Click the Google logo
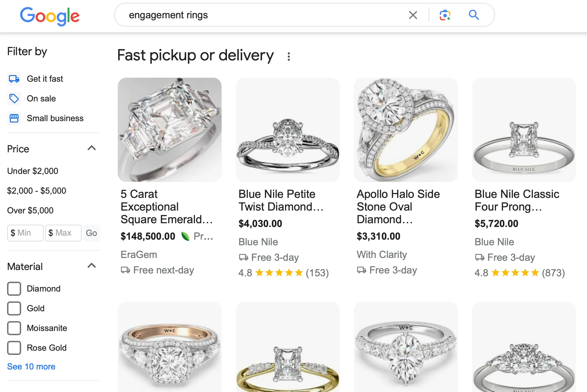Screen dimensions: 587x392 50,16
